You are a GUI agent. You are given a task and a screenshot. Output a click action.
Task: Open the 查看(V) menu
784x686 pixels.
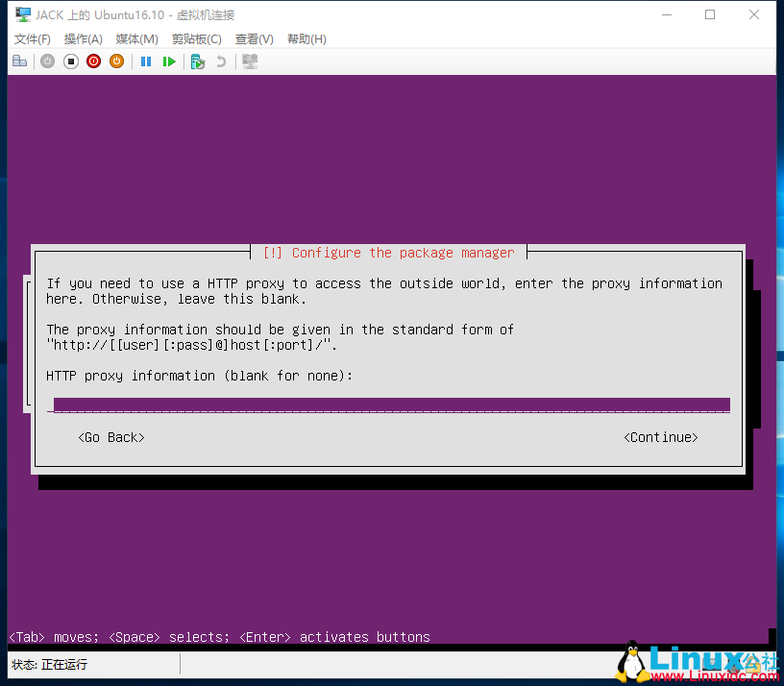[x=252, y=38]
